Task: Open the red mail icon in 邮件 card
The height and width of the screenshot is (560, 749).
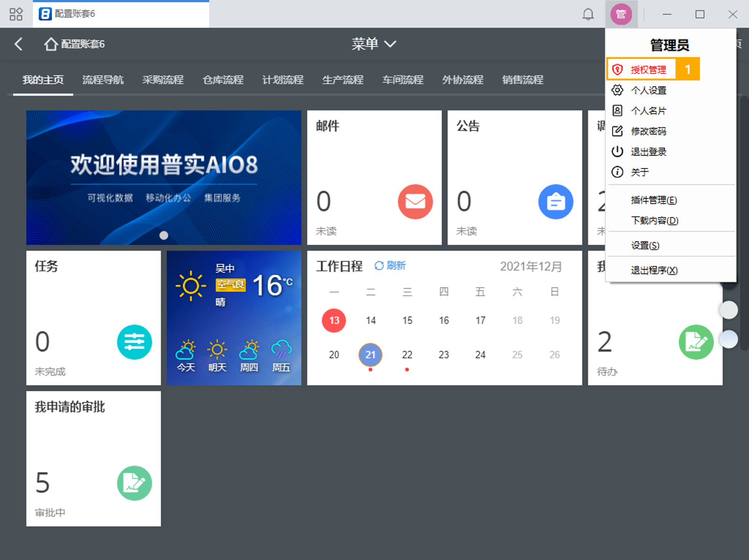Action: coord(415,202)
